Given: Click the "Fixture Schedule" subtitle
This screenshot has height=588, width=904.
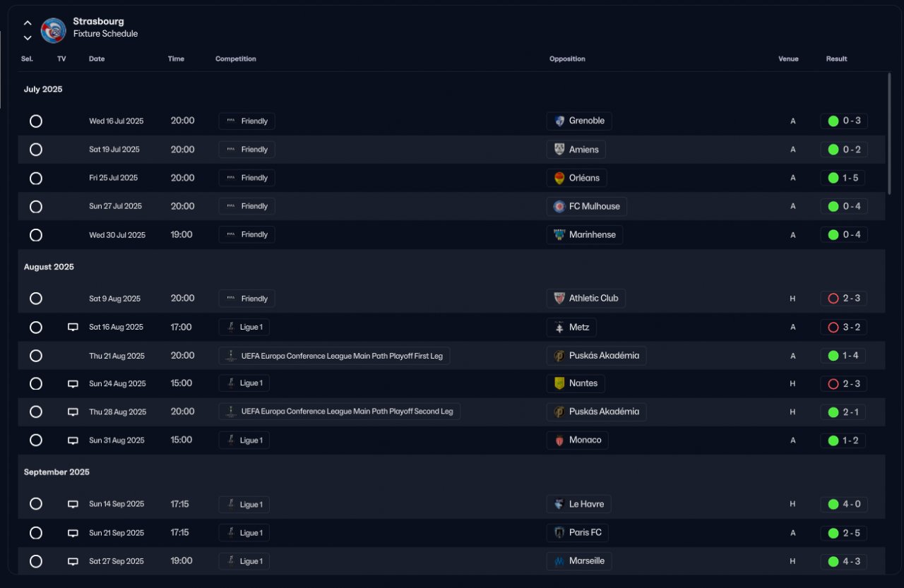Looking at the screenshot, I should pos(105,34).
